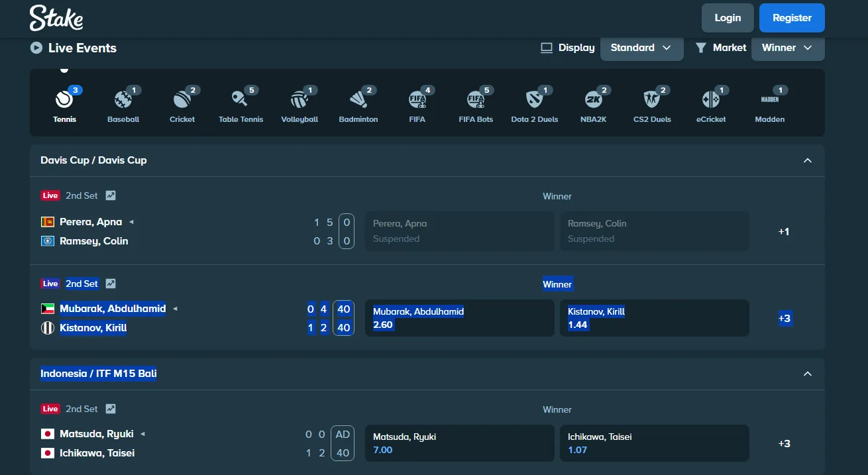Bet on Kistanov, Kirill at 1.44
Screen dimensions: 868x475
tap(655, 318)
